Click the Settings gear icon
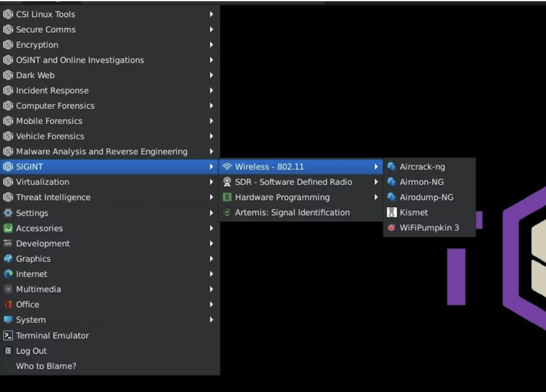 tap(8, 213)
